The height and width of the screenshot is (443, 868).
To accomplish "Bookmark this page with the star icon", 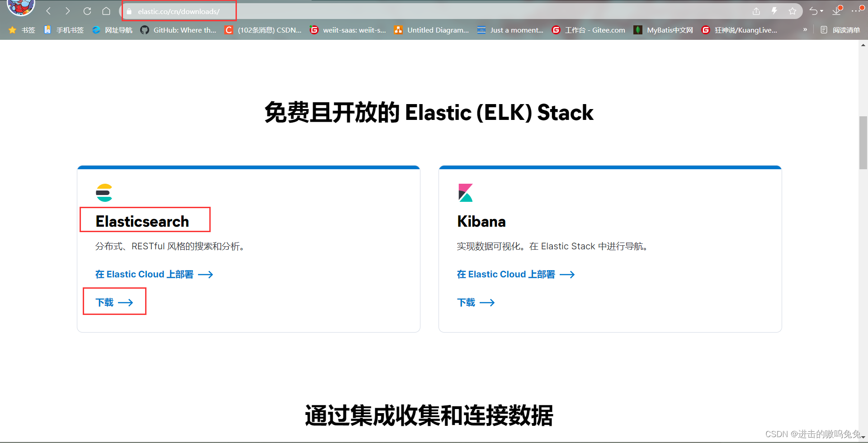I will coord(793,11).
